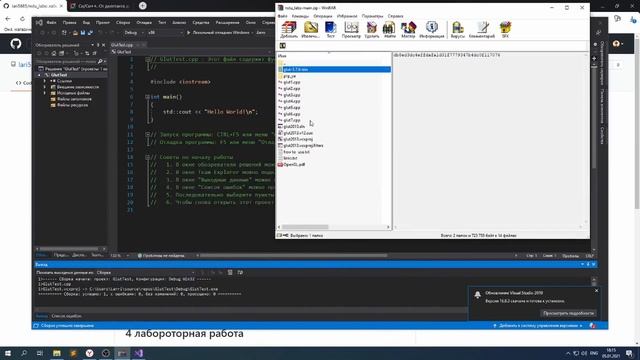Image resolution: width=640 pixels, height=360 pixels.
Task: Open the x86 platform dropdown
Action: coord(165,33)
